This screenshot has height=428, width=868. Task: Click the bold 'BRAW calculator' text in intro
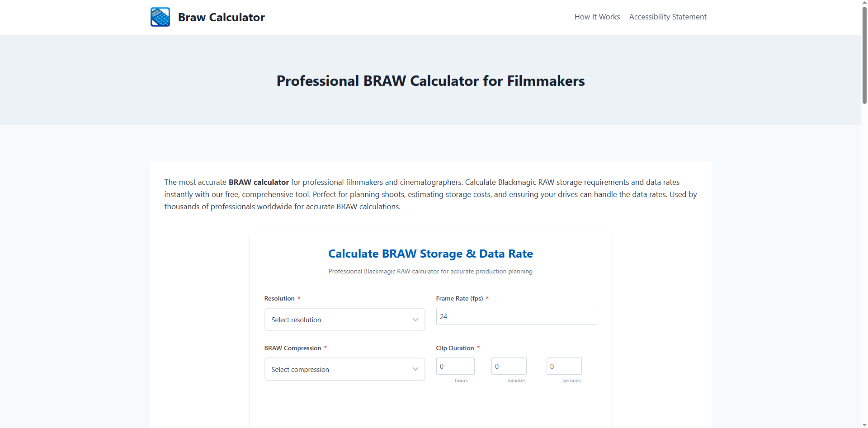pyautogui.click(x=259, y=182)
